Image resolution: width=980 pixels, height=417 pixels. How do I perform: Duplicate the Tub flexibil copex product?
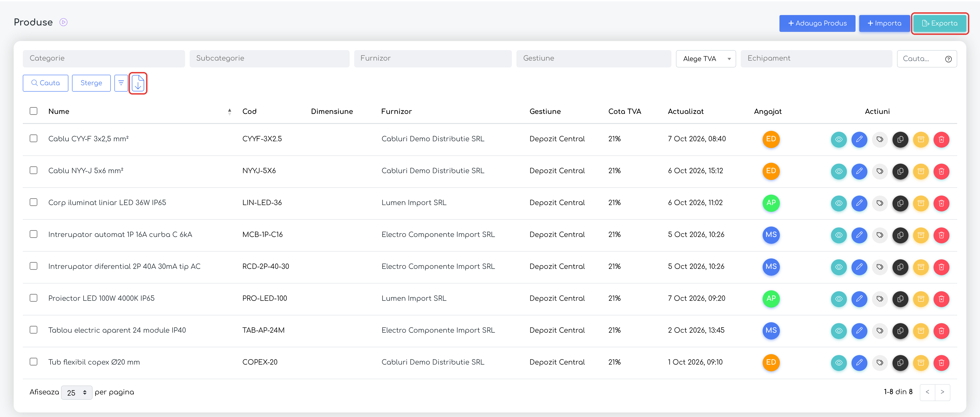[x=900, y=363]
